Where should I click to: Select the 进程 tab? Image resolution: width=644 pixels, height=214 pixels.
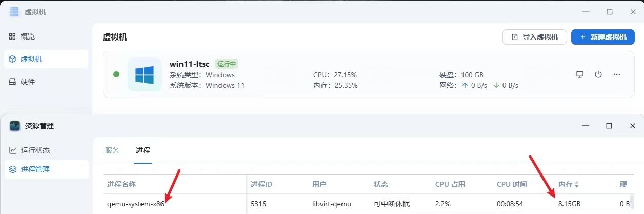[143, 150]
